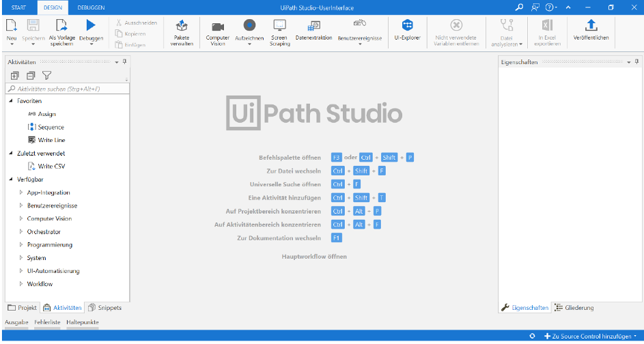Toggle pin on the Aktivitäten panel

click(124, 61)
